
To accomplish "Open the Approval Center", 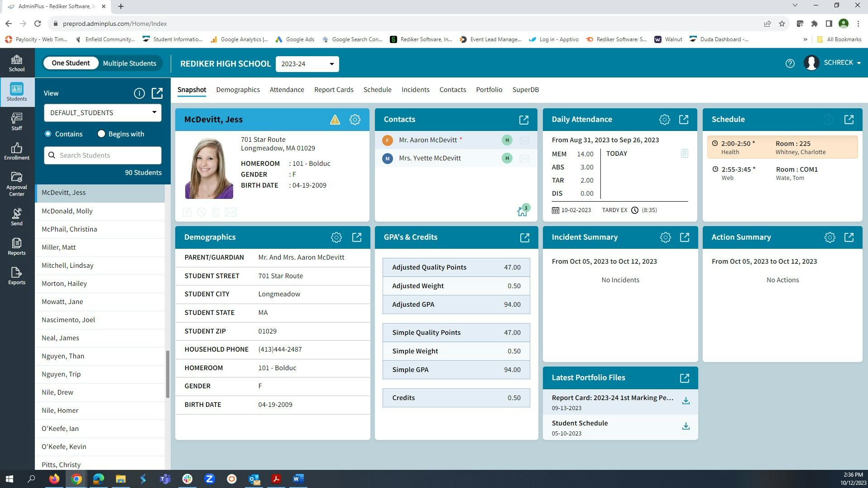I will click(16, 183).
